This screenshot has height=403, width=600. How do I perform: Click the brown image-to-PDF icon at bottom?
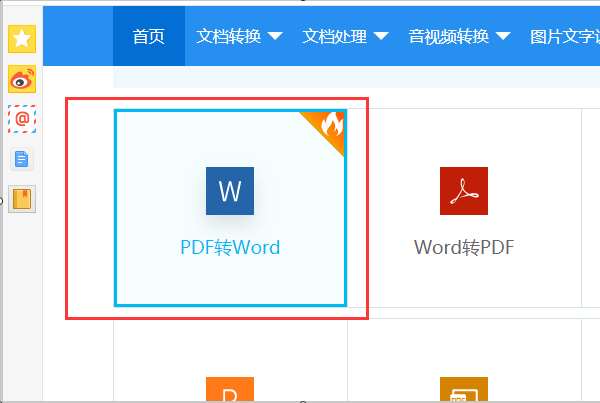[464, 389]
